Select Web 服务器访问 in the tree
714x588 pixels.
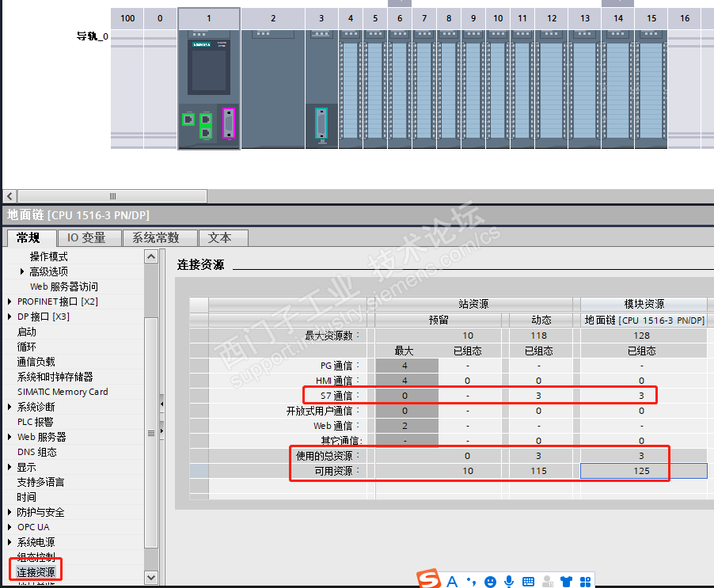tap(64, 286)
